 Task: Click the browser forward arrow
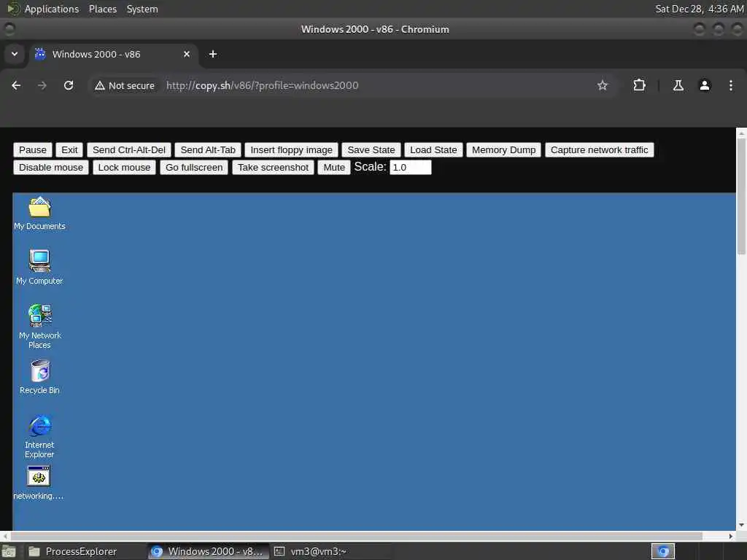pos(42,85)
